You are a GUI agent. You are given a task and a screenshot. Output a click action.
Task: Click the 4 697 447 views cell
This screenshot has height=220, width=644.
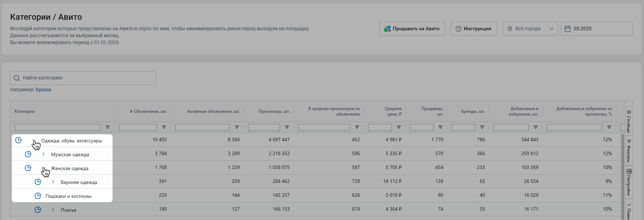pos(279,139)
